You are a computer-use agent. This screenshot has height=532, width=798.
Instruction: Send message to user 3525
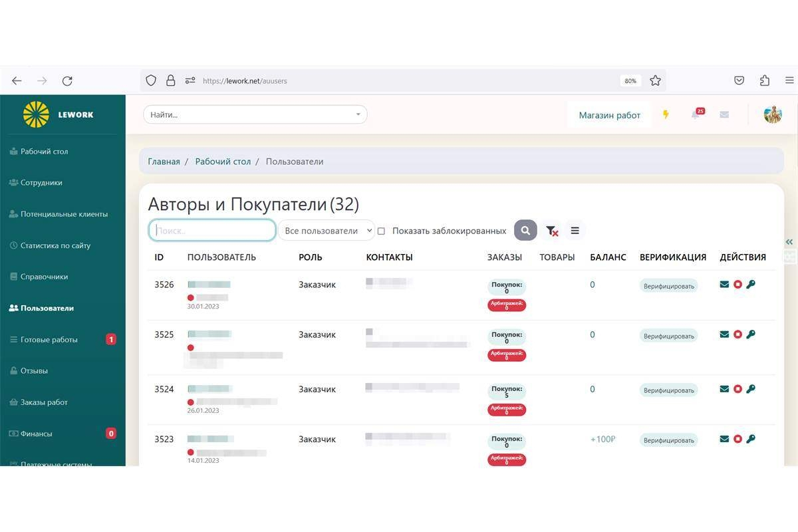point(724,334)
